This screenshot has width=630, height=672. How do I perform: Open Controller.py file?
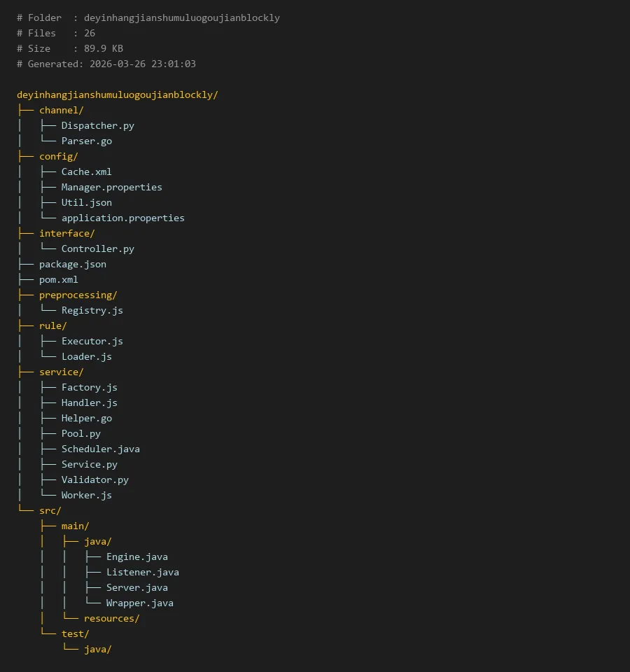point(97,248)
